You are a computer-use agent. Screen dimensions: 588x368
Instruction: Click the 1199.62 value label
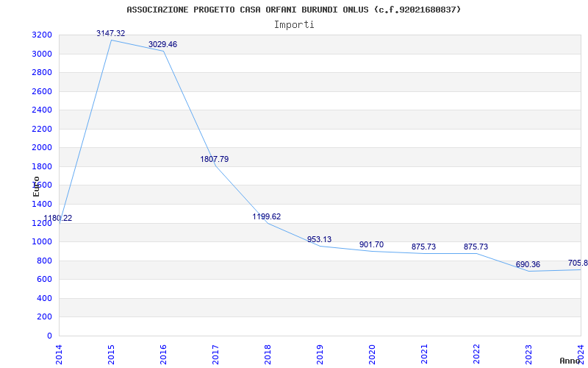(x=267, y=216)
